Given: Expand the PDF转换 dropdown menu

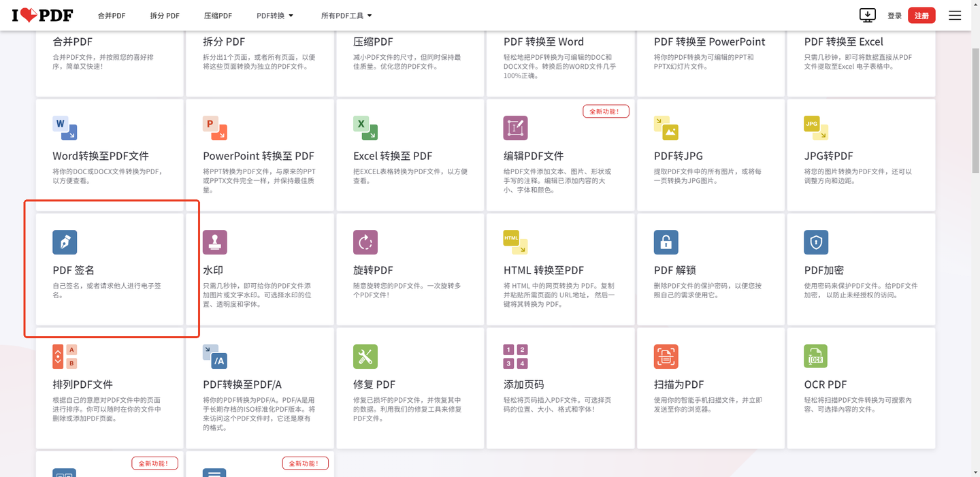Looking at the screenshot, I should (275, 15).
